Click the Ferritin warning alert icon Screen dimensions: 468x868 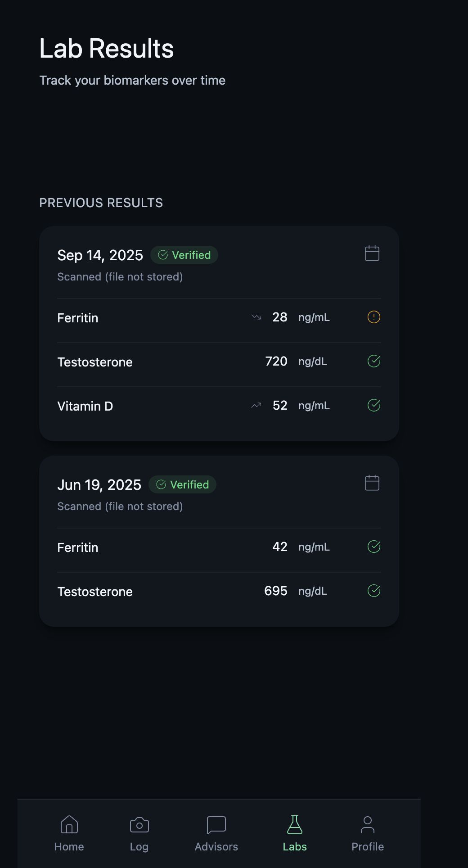click(x=373, y=317)
